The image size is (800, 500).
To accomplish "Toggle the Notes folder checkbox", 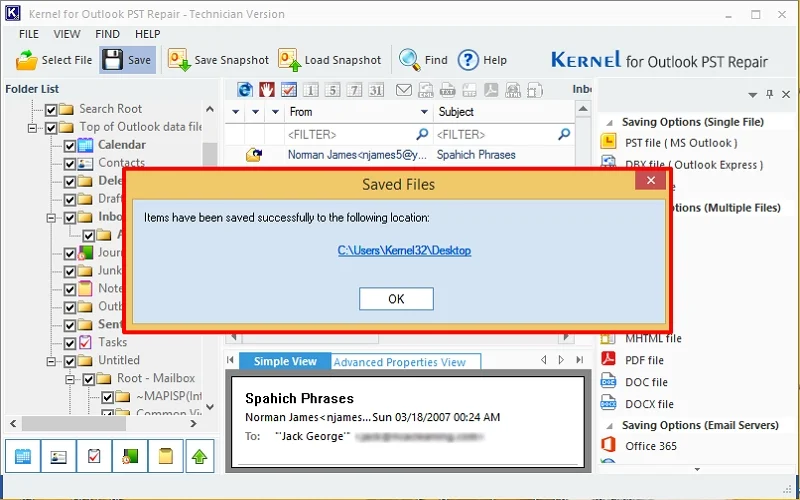I will click(70, 289).
